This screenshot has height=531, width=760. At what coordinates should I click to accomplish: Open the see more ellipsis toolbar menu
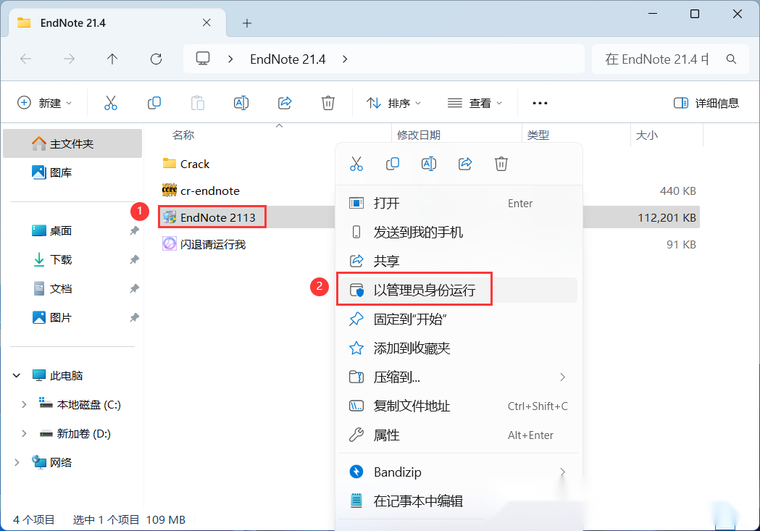click(540, 103)
